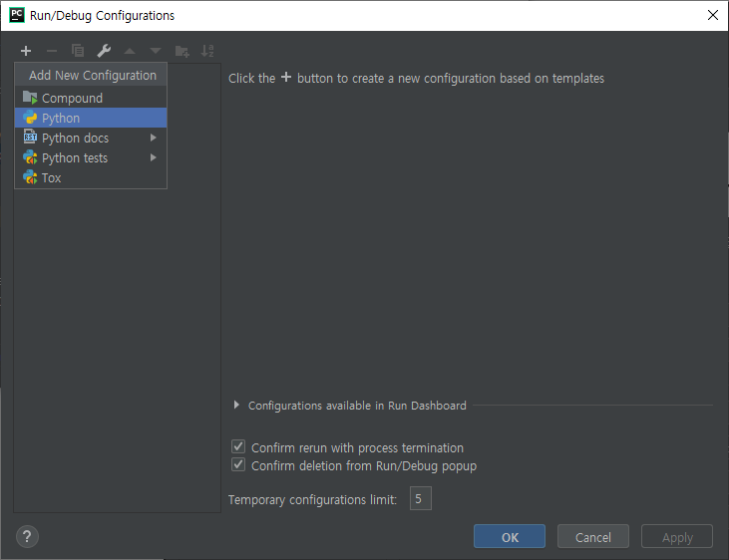This screenshot has width=729, height=560.
Task: Toggle Confirm rerun with process termination
Action: (x=238, y=446)
